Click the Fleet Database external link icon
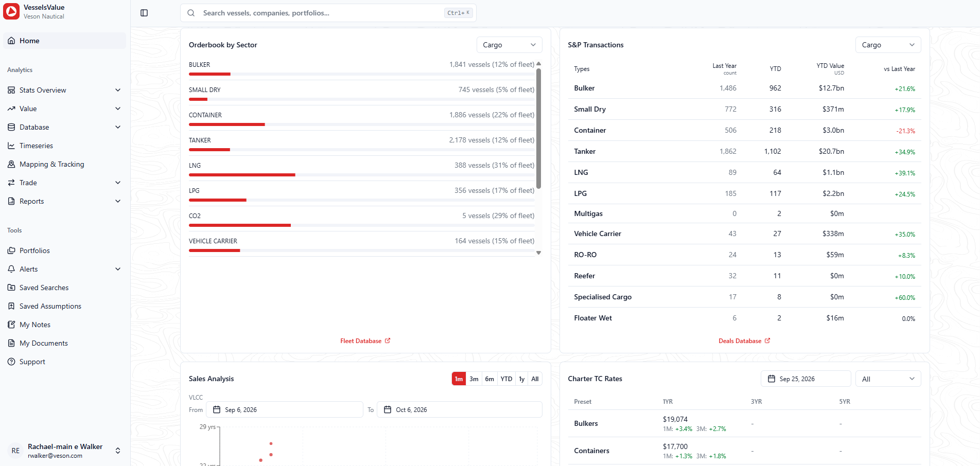Viewport: 980px width, 466px height. (388, 340)
